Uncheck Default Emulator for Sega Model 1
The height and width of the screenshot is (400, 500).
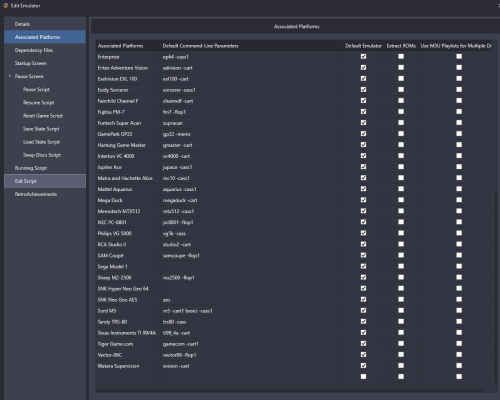tap(363, 266)
